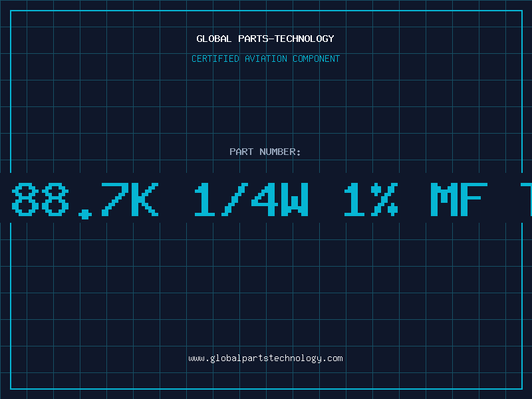
Task: Select the 1/4W rating text
Action: [x=251, y=200]
